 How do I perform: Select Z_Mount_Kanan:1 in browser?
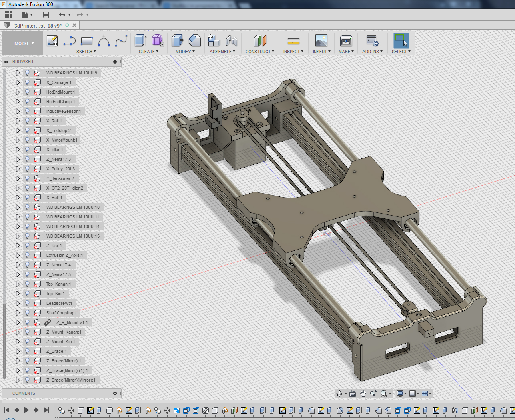tap(64, 332)
